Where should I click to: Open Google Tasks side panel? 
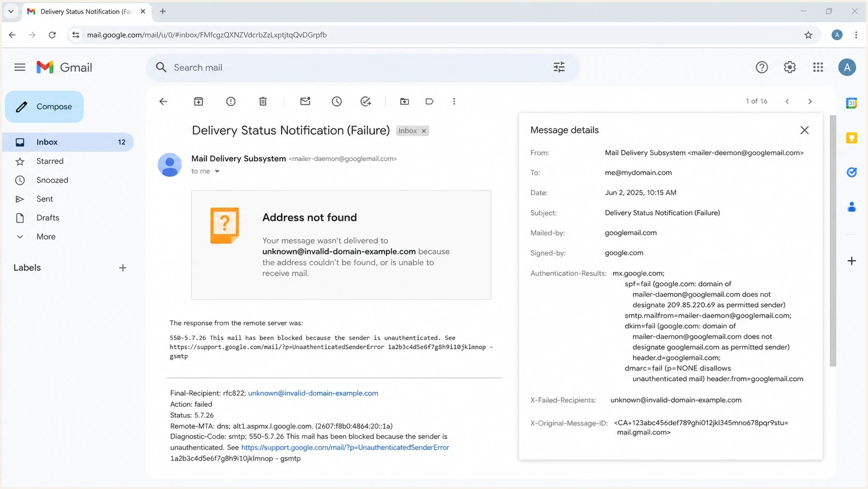click(x=851, y=172)
